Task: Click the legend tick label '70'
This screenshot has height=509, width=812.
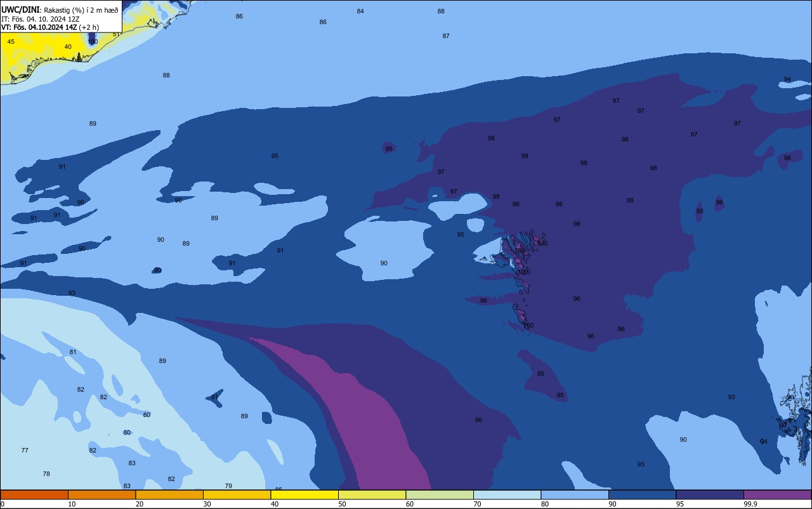Action: (x=477, y=504)
